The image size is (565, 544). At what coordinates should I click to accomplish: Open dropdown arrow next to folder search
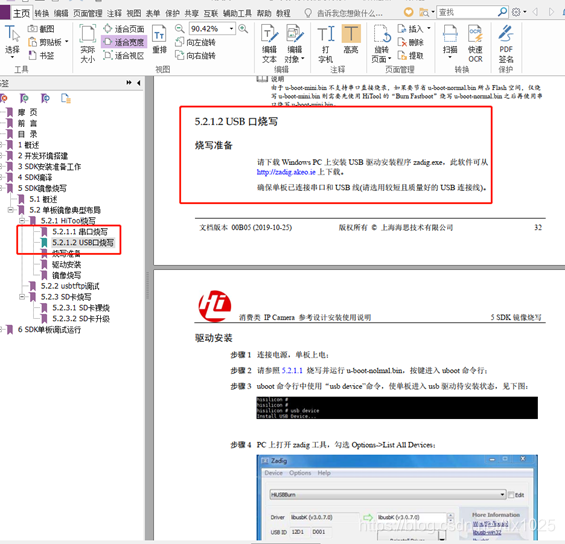pyautogui.click(x=433, y=12)
